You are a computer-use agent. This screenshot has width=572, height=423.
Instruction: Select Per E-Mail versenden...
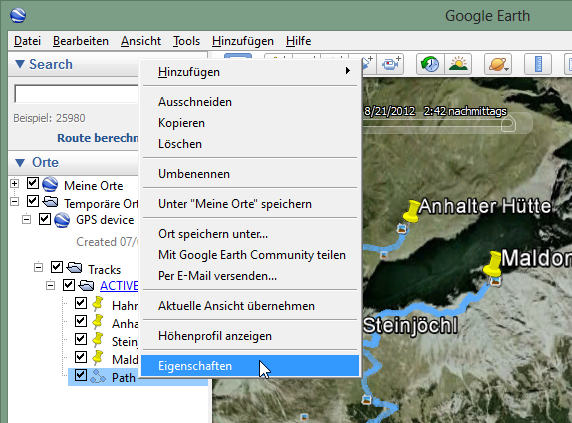click(250, 276)
